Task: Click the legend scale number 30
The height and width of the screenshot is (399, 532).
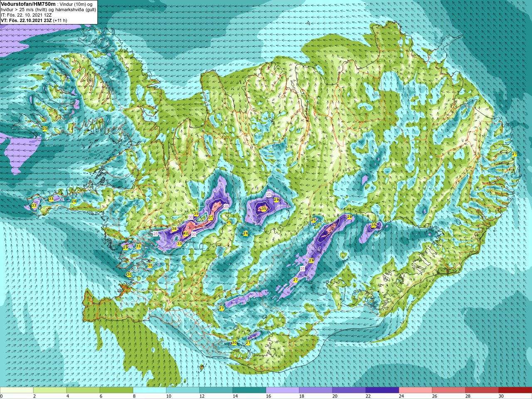Action: 501,396
